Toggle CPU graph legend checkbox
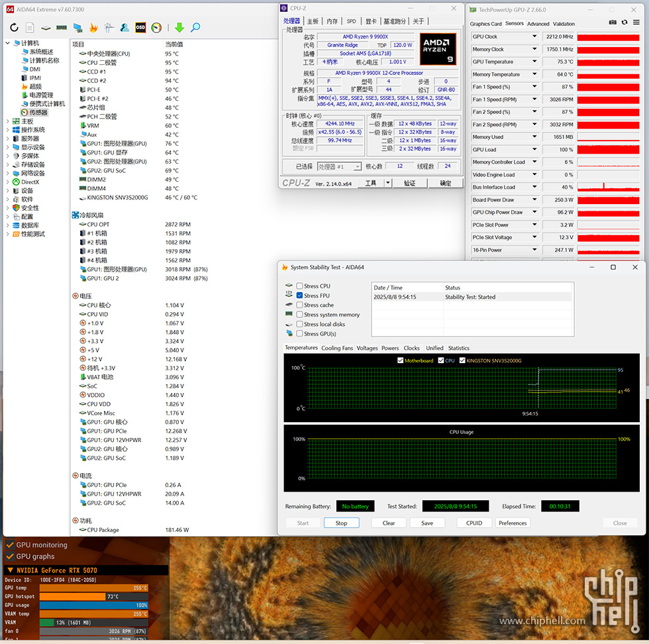Viewport: 649px width, 644px height. click(x=441, y=360)
